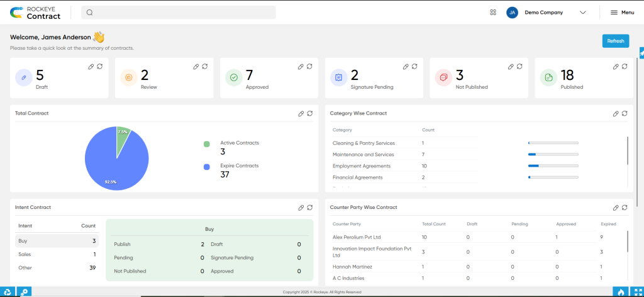This screenshot has height=297, width=644.
Task: Click the edit pencil icon on Draft card
Action: pos(91,67)
